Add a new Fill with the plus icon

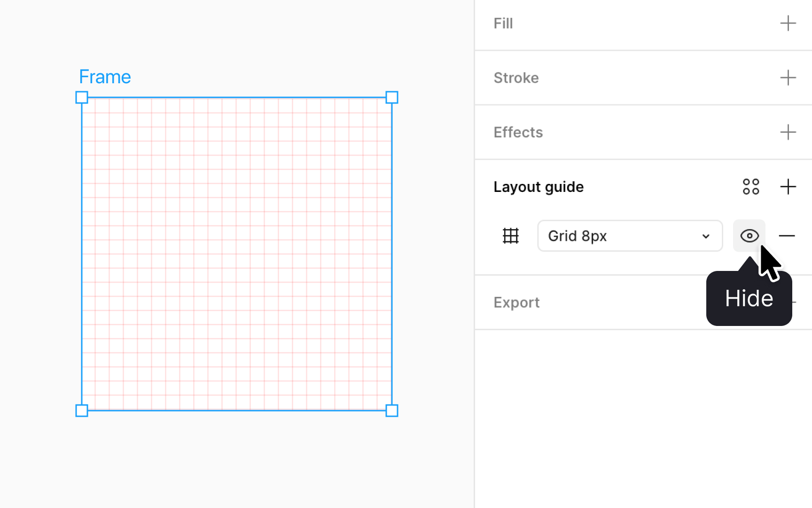(788, 23)
